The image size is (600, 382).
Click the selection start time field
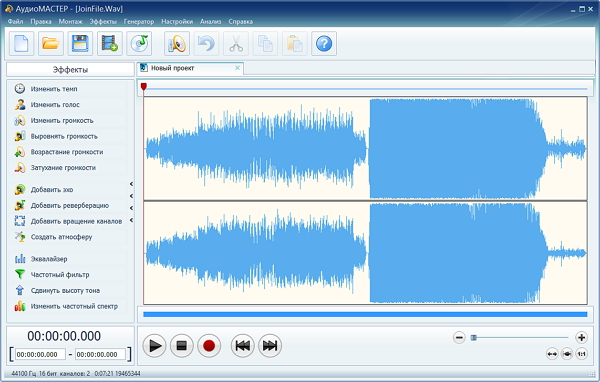coord(40,354)
